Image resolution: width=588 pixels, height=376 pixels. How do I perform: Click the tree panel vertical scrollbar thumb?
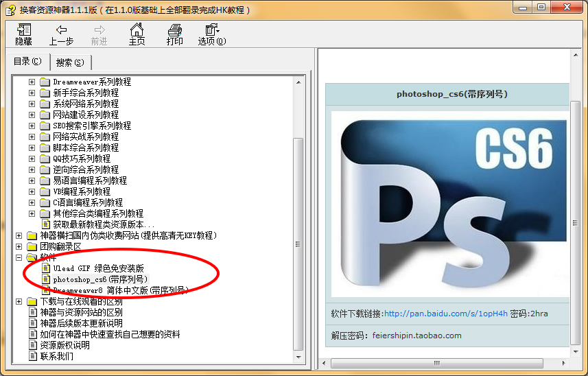pos(298,244)
